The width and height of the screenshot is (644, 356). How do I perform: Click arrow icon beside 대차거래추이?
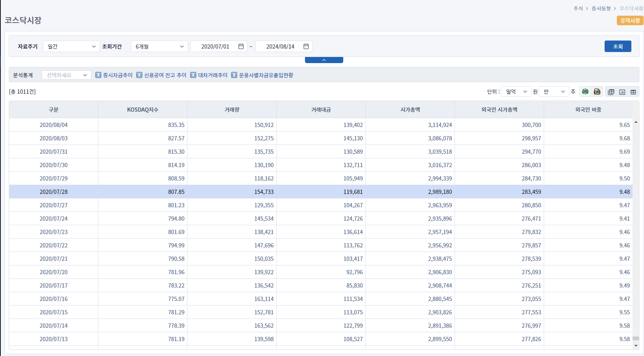click(x=193, y=75)
